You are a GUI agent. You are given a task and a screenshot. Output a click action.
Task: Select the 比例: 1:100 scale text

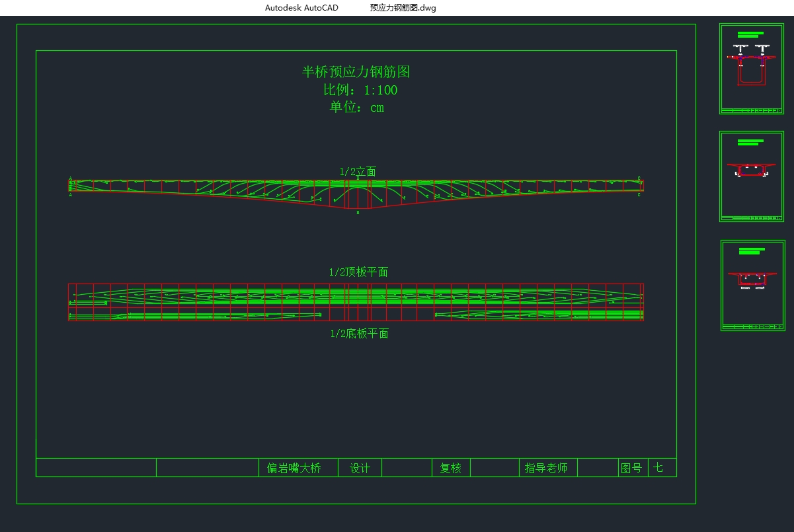click(x=360, y=90)
